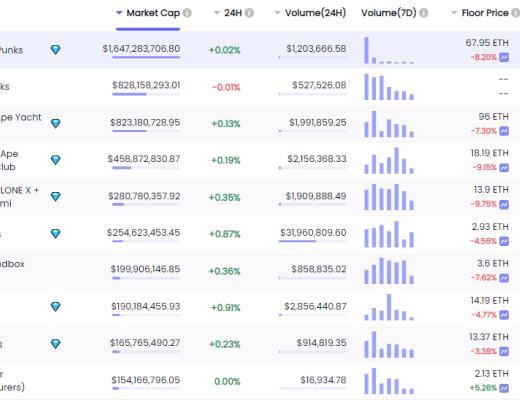
Task: Click the +0.91% 24H change value
Action: point(226,307)
